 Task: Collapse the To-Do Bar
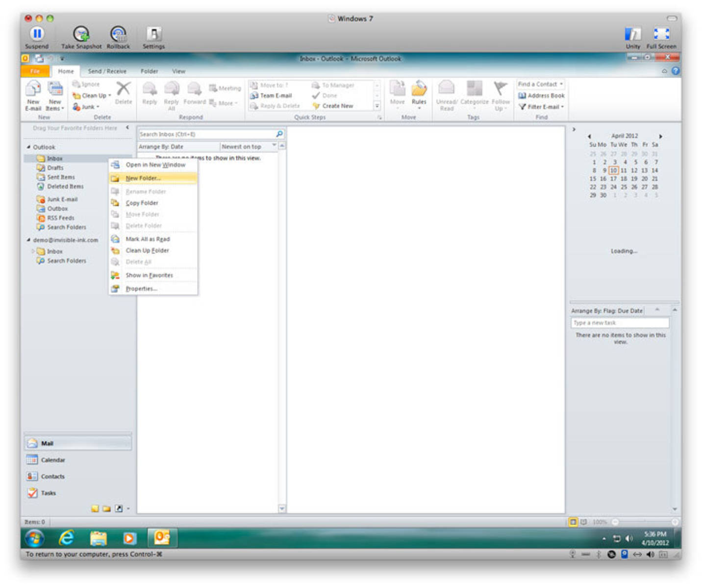coord(574,129)
